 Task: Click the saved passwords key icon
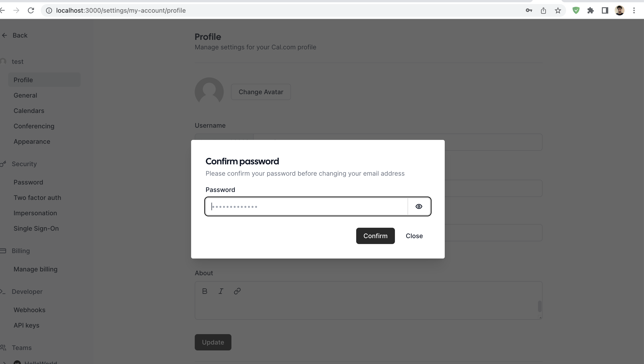pos(529,10)
